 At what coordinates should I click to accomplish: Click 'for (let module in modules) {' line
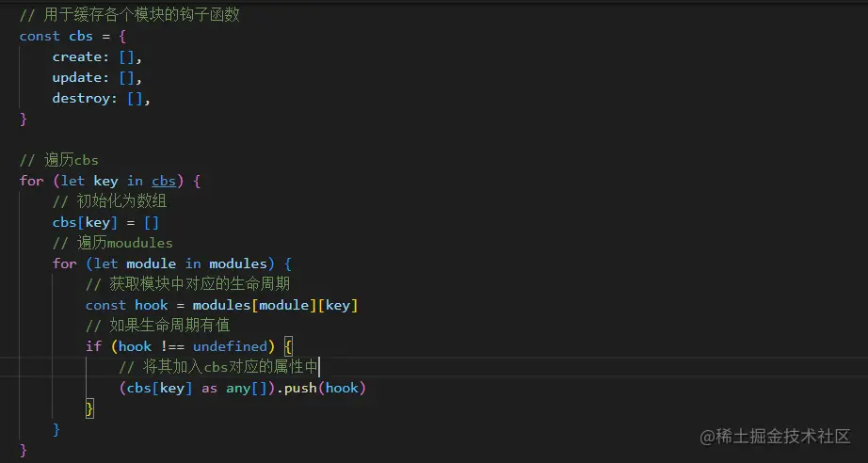171,263
